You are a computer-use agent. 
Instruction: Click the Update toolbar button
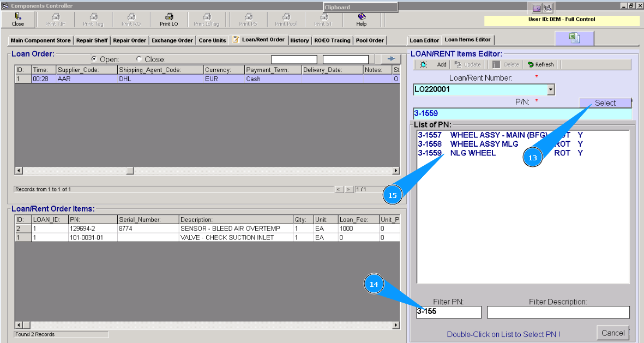[468, 64]
